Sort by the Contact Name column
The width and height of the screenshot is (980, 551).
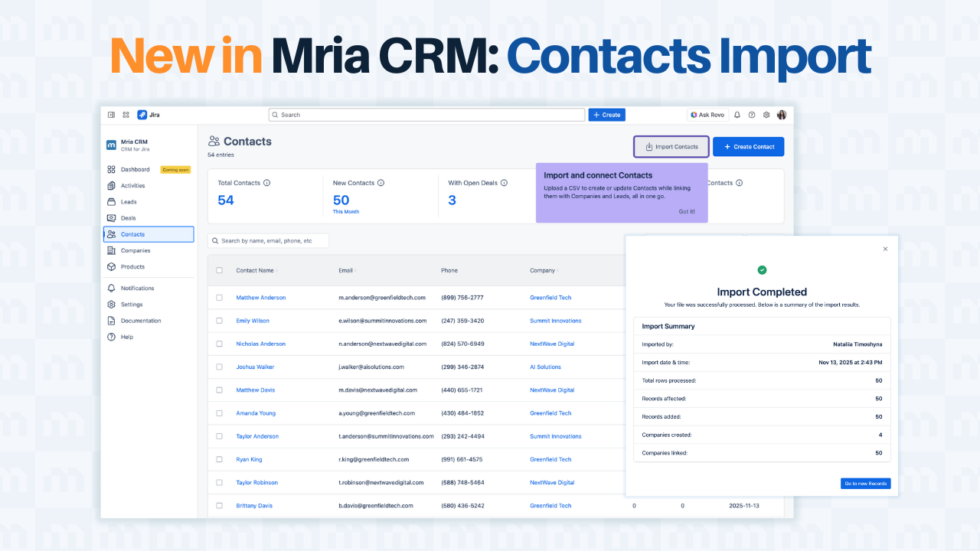click(x=256, y=270)
